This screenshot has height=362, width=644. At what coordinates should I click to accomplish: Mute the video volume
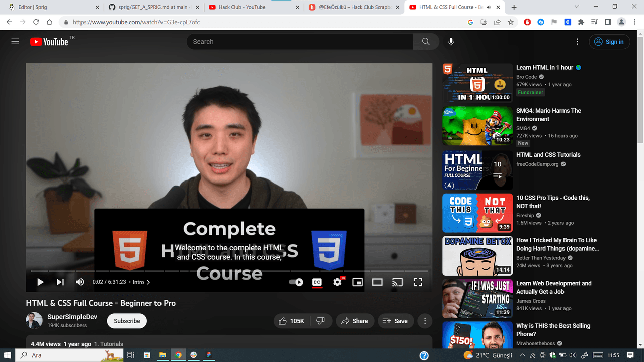click(79, 282)
